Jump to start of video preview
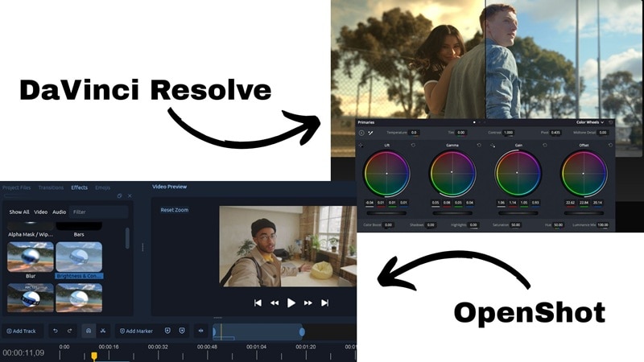Image resolution: width=644 pixels, height=362 pixels. tap(258, 303)
